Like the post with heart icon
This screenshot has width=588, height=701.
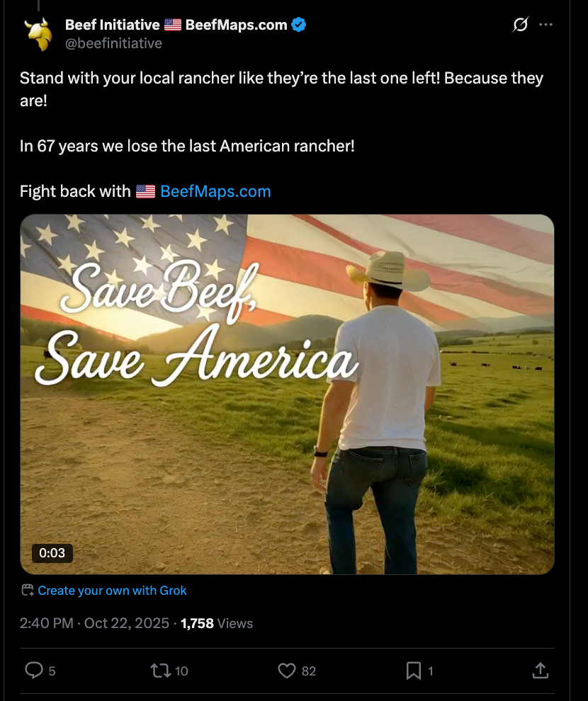(x=287, y=671)
